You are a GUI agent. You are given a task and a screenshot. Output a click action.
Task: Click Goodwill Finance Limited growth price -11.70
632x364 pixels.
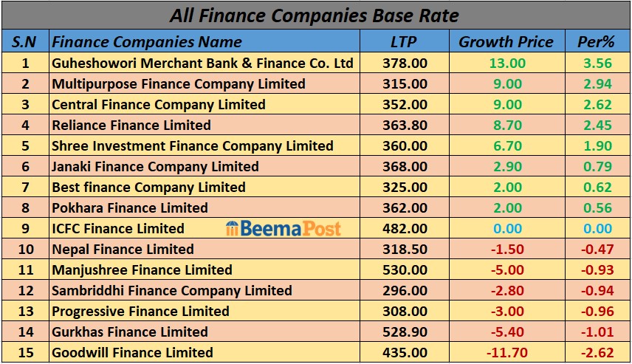click(506, 352)
